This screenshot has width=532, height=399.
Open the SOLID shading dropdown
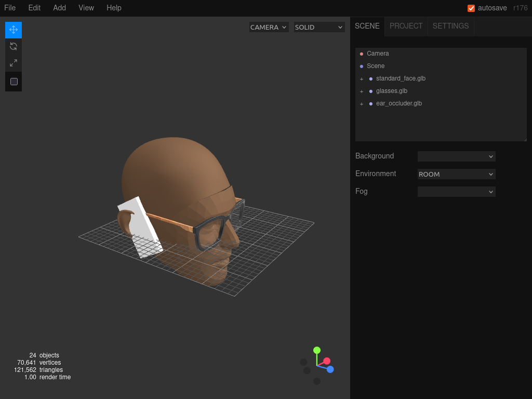pos(320,27)
